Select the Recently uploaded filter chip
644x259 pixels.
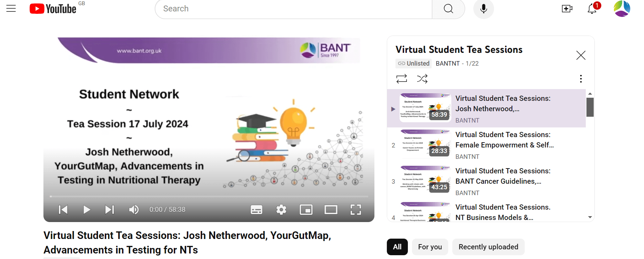[488, 247]
